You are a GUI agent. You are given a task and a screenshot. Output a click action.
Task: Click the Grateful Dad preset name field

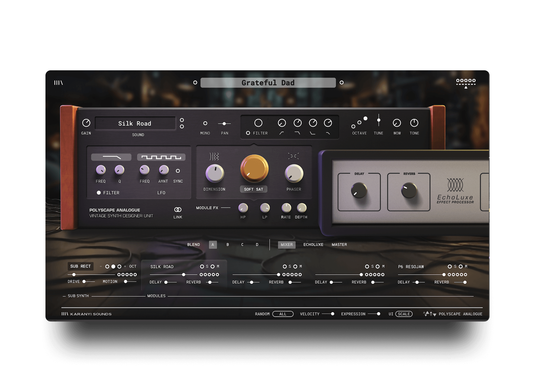(x=268, y=83)
